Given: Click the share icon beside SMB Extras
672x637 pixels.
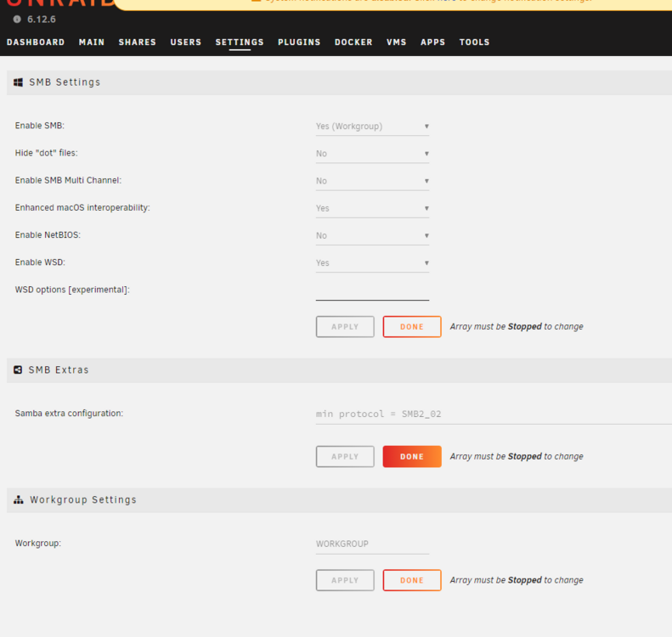Looking at the screenshot, I should [18, 369].
